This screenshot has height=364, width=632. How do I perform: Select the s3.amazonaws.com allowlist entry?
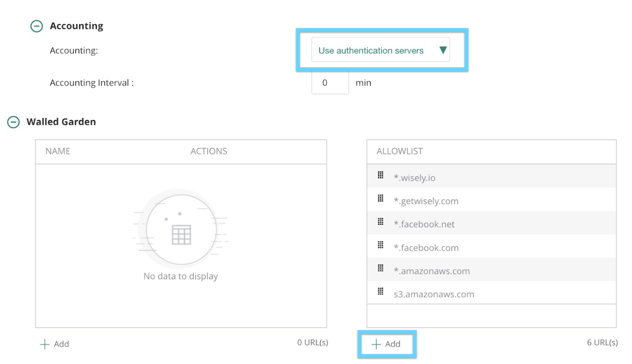pyautogui.click(x=491, y=292)
